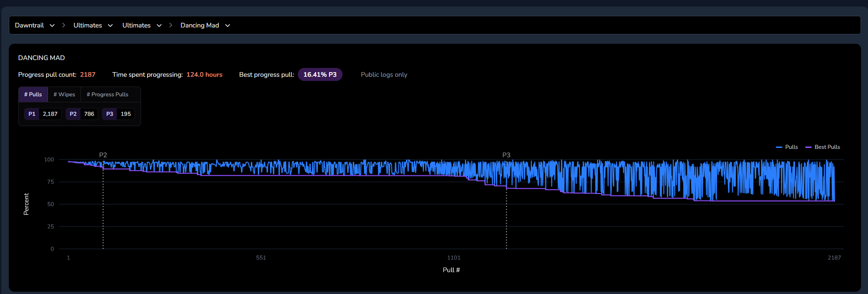This screenshot has height=294, width=868.
Task: Expand the first Ultimates breadcrumb dropdown
Action: coord(93,25)
